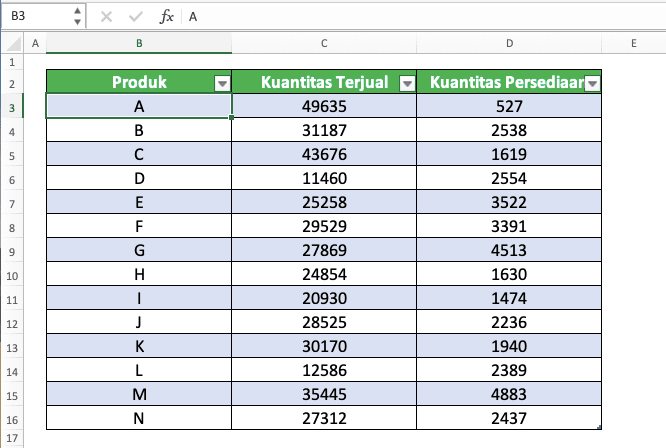Select column A header

(35, 43)
